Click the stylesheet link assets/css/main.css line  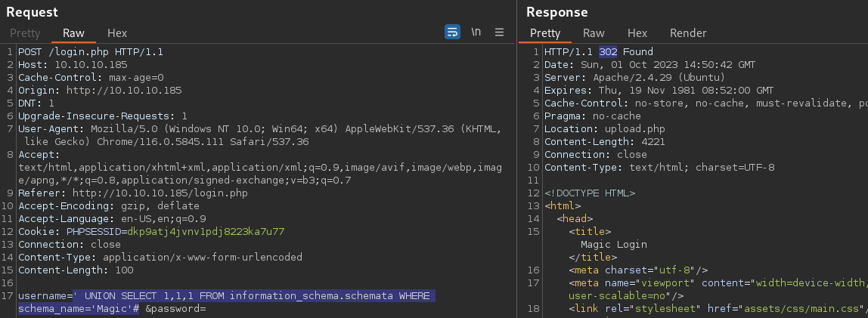click(718, 309)
